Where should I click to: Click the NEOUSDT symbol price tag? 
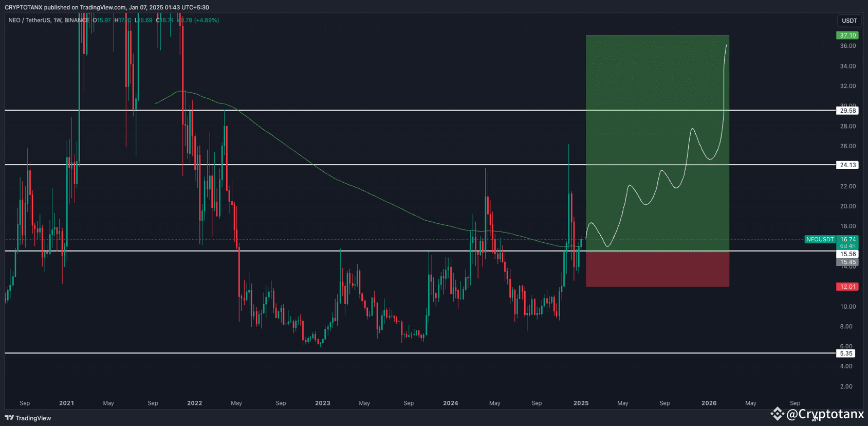[820, 239]
